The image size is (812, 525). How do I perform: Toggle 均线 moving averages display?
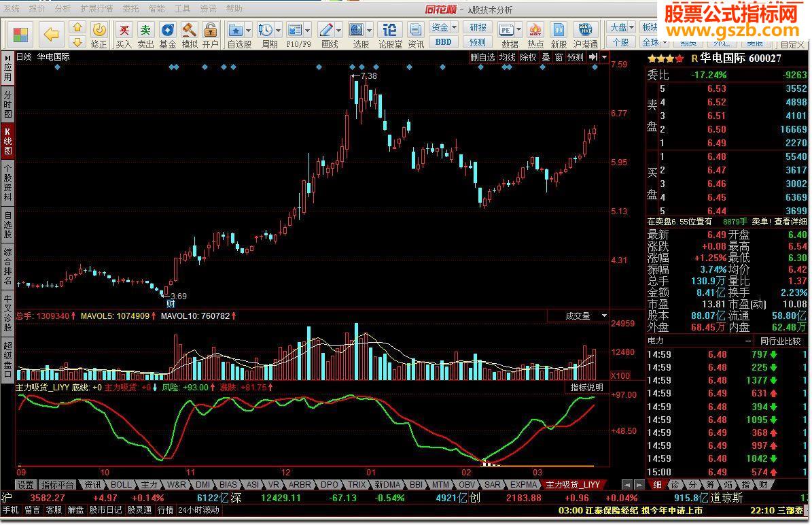[507, 57]
